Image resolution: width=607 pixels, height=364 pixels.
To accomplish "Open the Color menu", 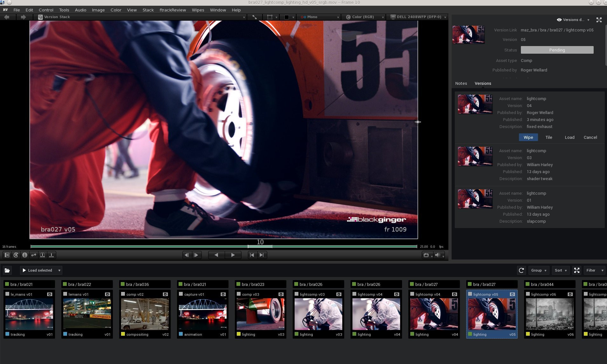I will tap(116, 10).
